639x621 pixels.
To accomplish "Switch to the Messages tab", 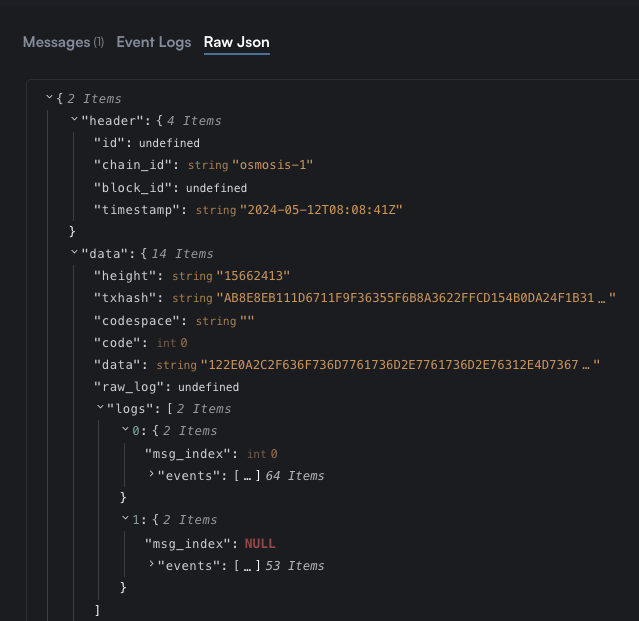I will tap(64, 42).
